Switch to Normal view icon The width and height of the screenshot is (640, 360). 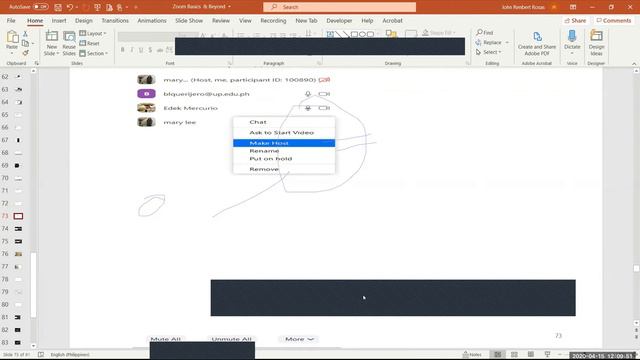[x=498, y=354]
